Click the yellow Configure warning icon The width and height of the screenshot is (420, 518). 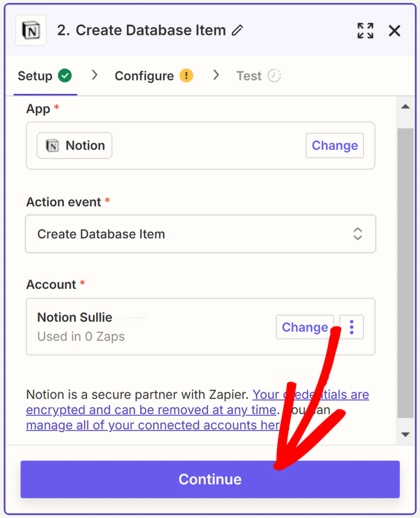186,76
